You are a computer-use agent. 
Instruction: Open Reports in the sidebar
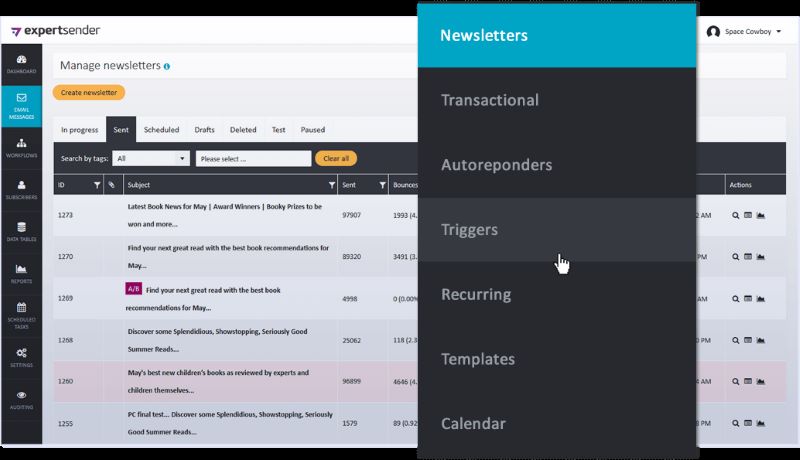click(x=21, y=274)
